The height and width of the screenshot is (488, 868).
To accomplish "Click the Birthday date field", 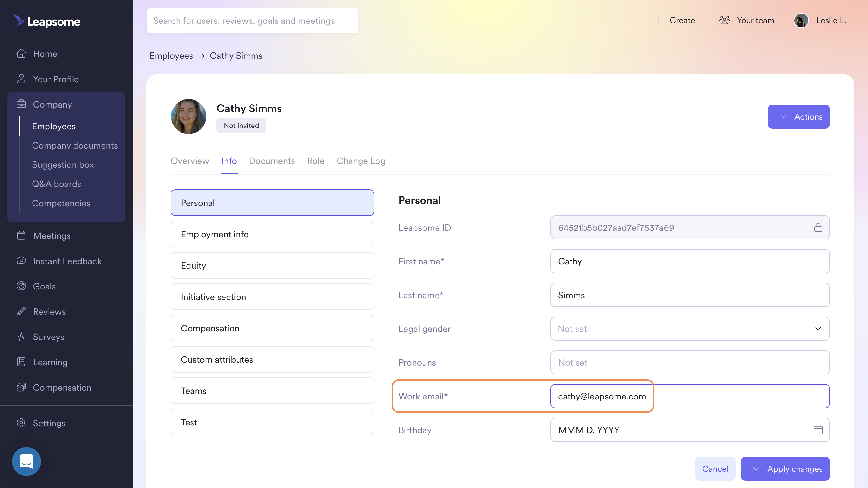I will [690, 430].
